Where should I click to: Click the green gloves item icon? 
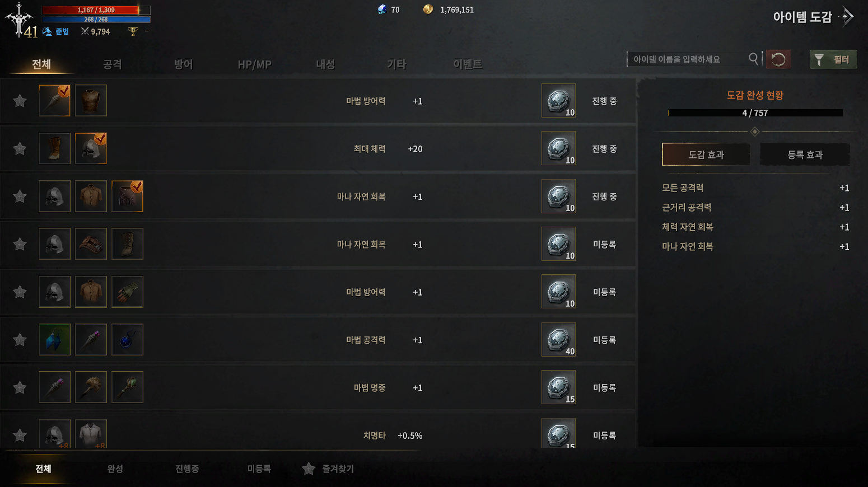[127, 292]
